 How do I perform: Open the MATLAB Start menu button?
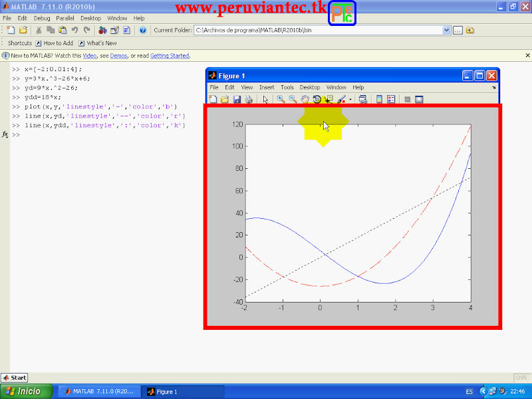pos(14,378)
